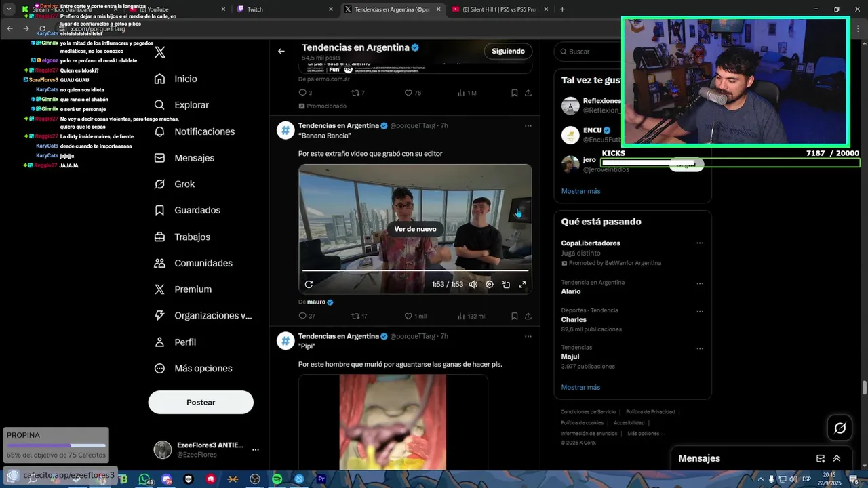
Task: Click the Política de Privacidad footer link
Action: pos(650,412)
